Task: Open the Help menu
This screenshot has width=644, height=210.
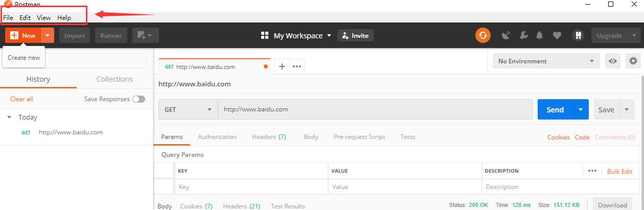Action: pyautogui.click(x=64, y=17)
